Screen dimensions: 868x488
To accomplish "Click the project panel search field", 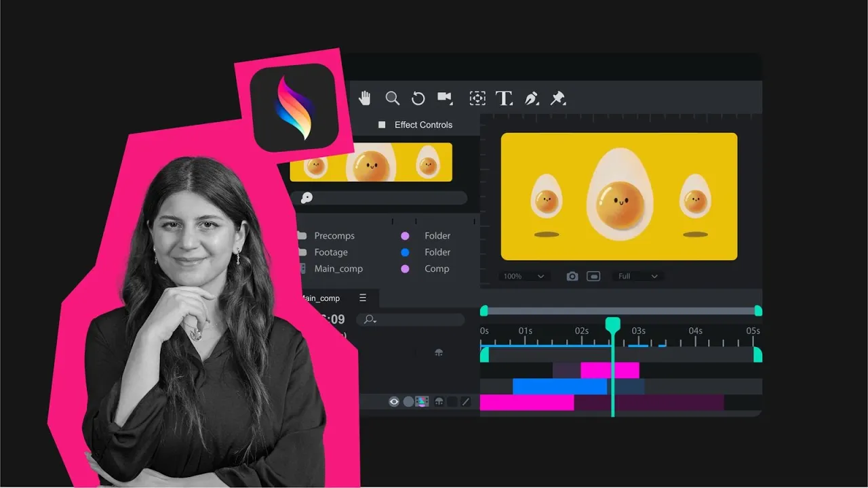I will click(379, 198).
